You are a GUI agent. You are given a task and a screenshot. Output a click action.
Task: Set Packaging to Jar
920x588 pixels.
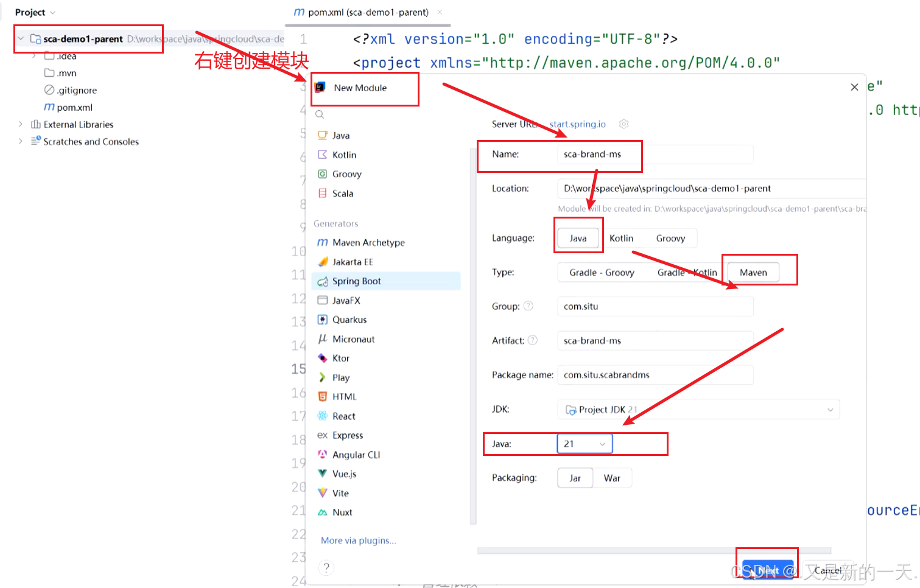point(575,478)
